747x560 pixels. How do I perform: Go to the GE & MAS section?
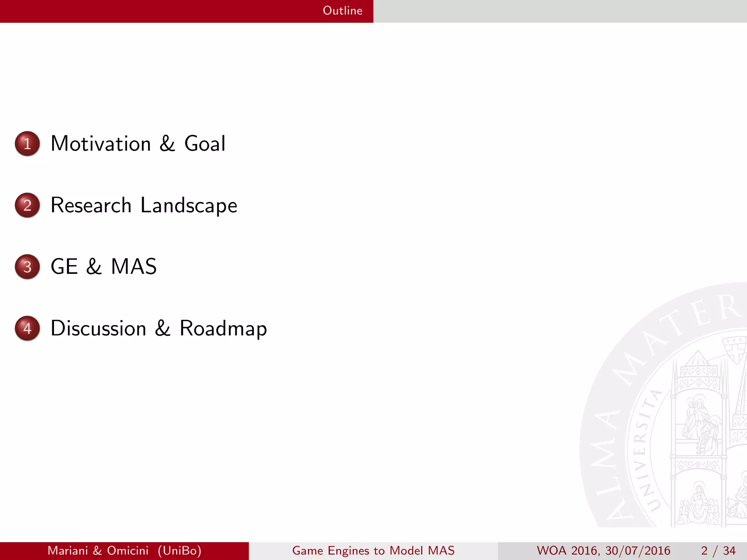tap(104, 267)
